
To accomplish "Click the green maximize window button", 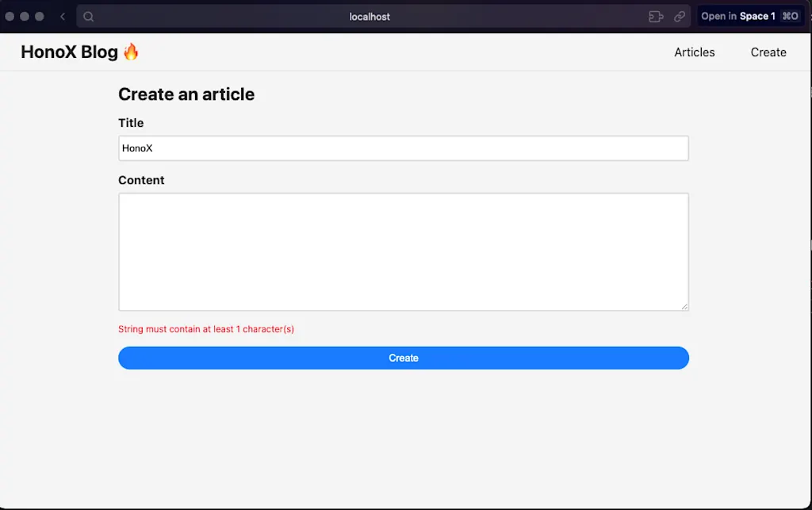I will [x=40, y=16].
